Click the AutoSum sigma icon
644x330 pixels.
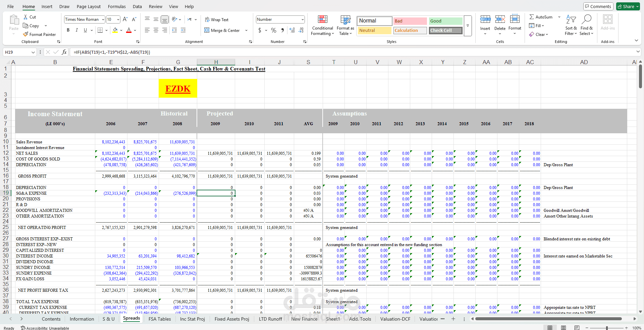(532, 17)
